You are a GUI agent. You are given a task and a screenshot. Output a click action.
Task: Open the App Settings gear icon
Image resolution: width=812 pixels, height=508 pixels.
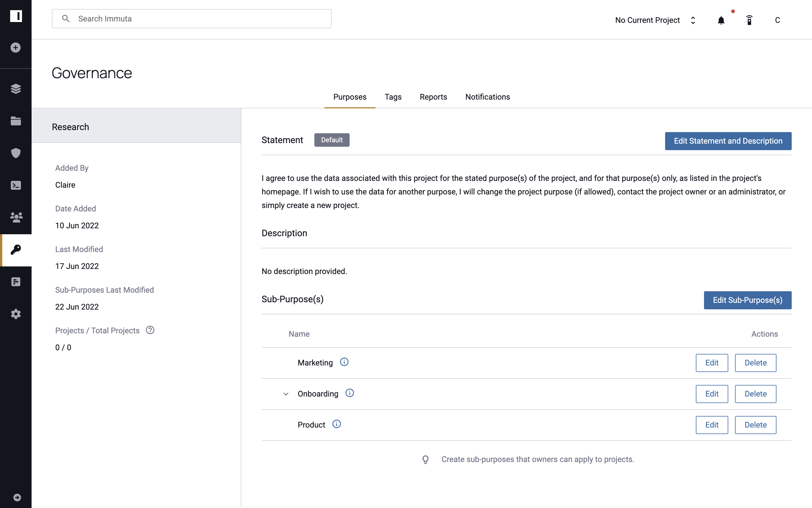tap(16, 314)
